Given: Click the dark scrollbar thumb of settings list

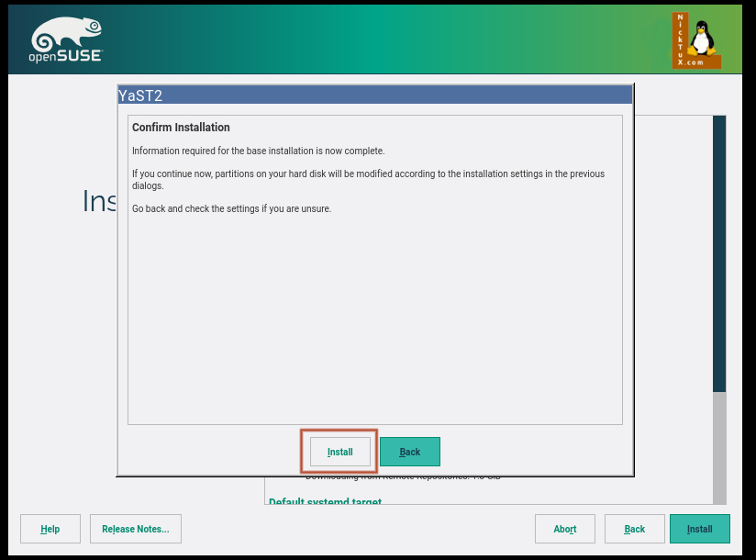Looking at the screenshot, I should pos(719,252).
